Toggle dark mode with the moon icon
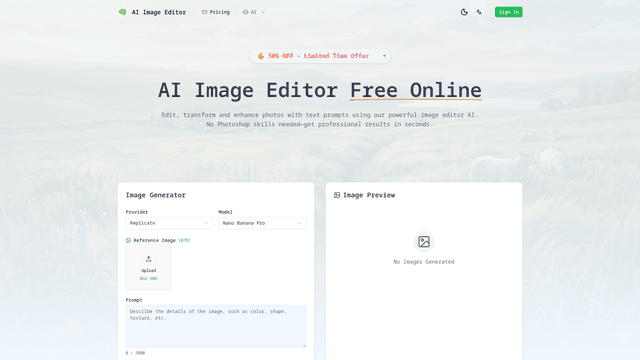The image size is (640, 360). coord(464,12)
